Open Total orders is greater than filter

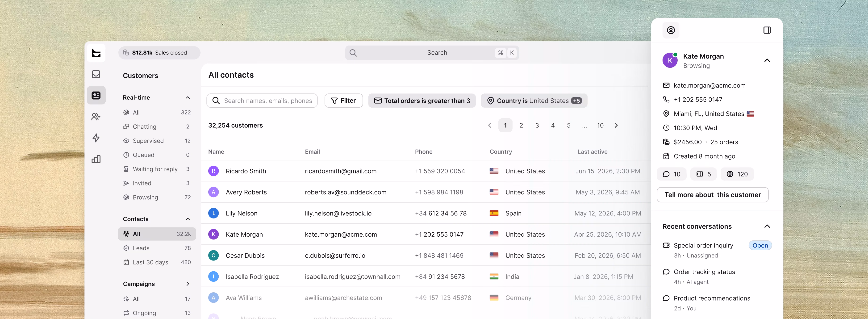[x=421, y=101]
